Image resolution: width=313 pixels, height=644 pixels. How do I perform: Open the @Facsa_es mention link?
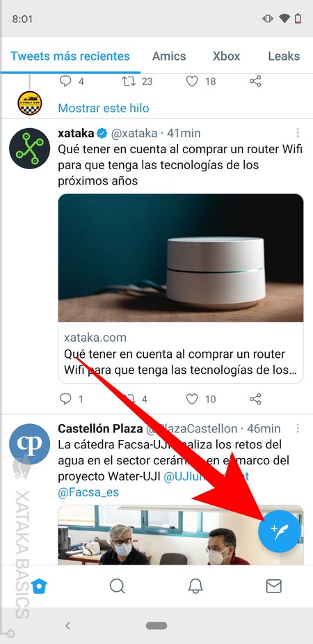tap(88, 492)
